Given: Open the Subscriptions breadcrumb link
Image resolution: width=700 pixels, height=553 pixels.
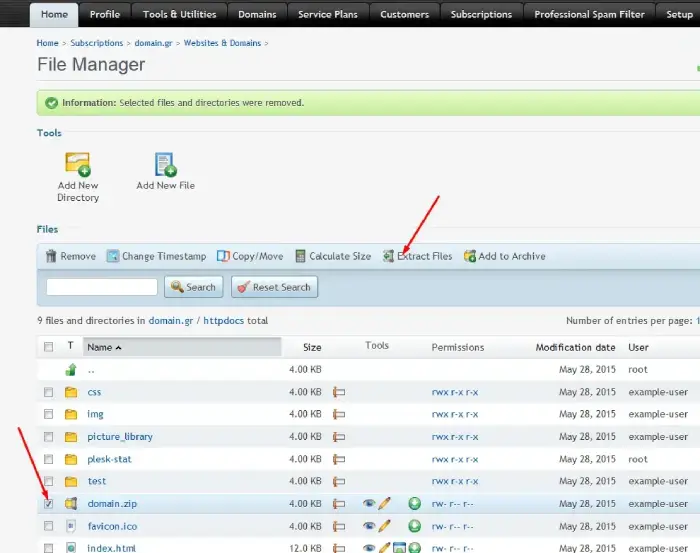Looking at the screenshot, I should point(96,43).
